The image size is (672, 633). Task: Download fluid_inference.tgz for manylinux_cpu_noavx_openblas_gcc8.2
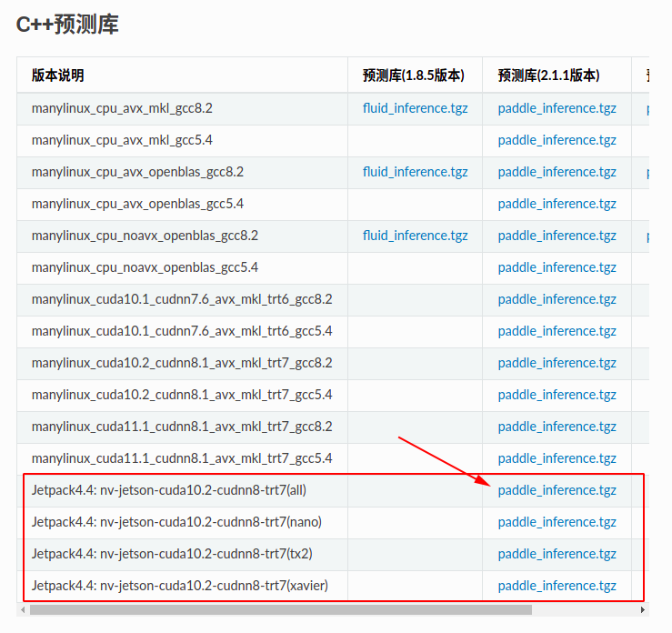tap(415, 236)
